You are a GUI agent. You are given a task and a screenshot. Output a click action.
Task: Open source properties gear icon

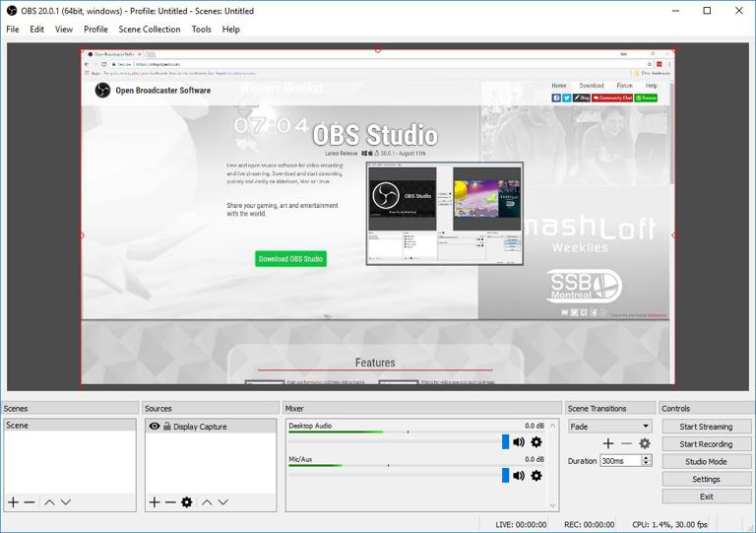tap(187, 502)
